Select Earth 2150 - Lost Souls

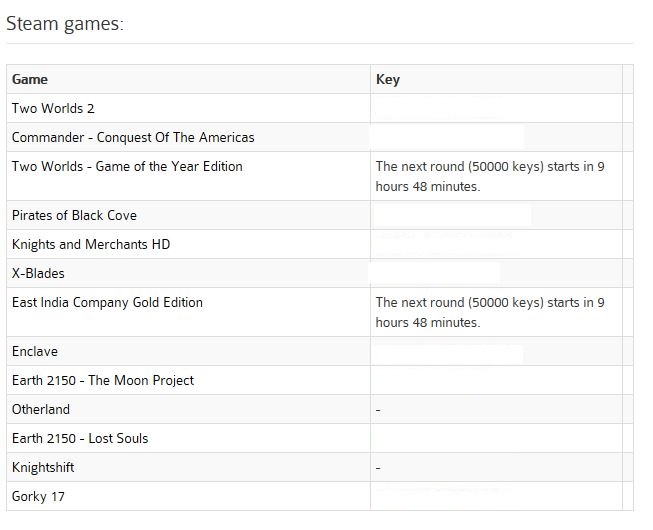(80, 438)
